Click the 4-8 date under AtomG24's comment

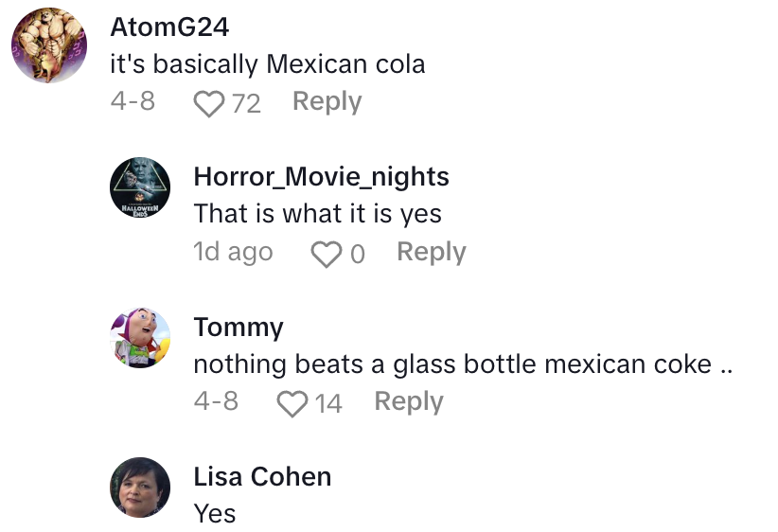[x=133, y=101]
